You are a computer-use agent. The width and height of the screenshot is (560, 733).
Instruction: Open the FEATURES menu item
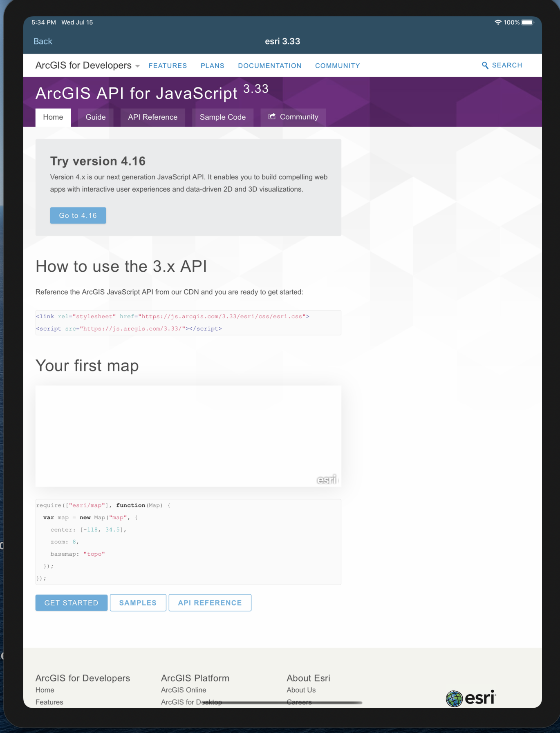tap(168, 66)
